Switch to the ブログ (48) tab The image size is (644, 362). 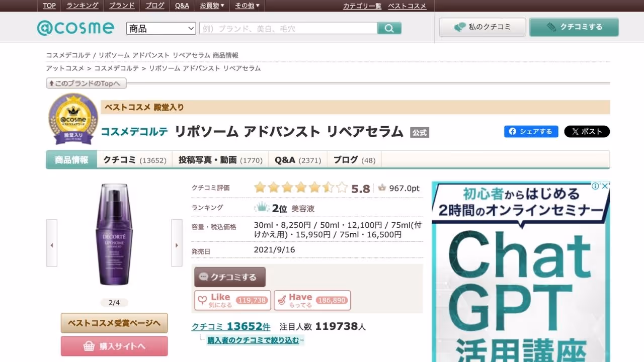coord(354,160)
